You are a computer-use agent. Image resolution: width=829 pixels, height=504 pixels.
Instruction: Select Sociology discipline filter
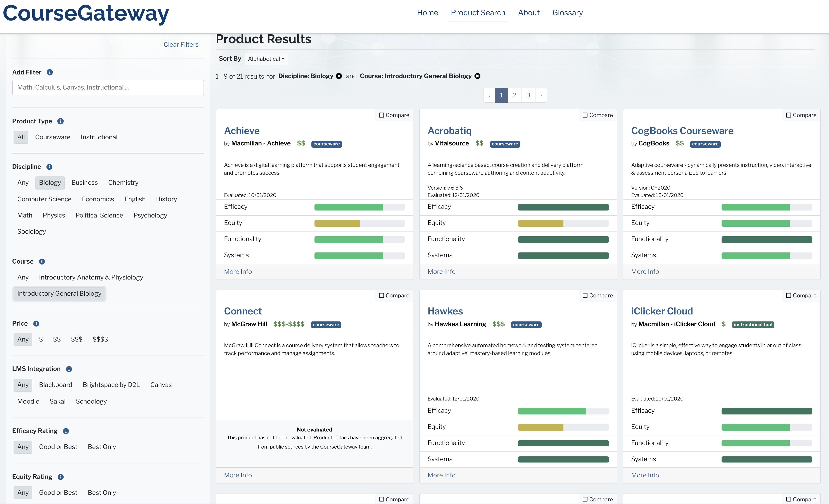32,231
